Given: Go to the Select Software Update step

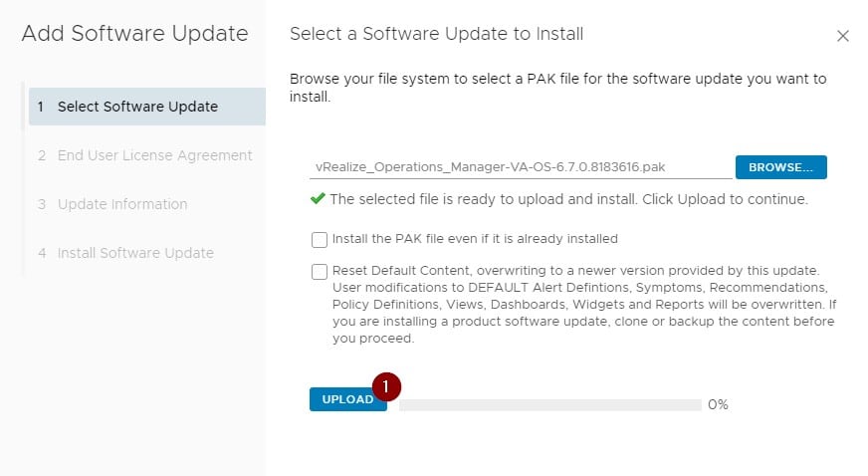Looking at the screenshot, I should (x=137, y=107).
